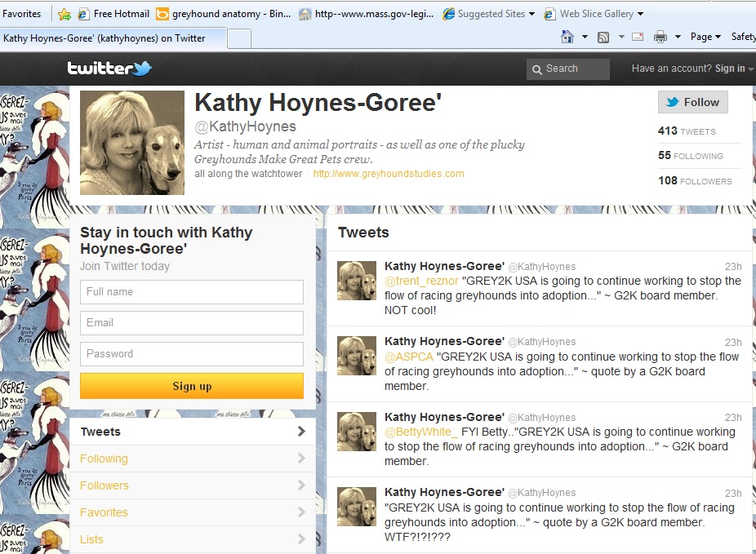This screenshot has height=554, width=756.
Task: Click the chevron beside sidebar Following
Action: coord(301,459)
